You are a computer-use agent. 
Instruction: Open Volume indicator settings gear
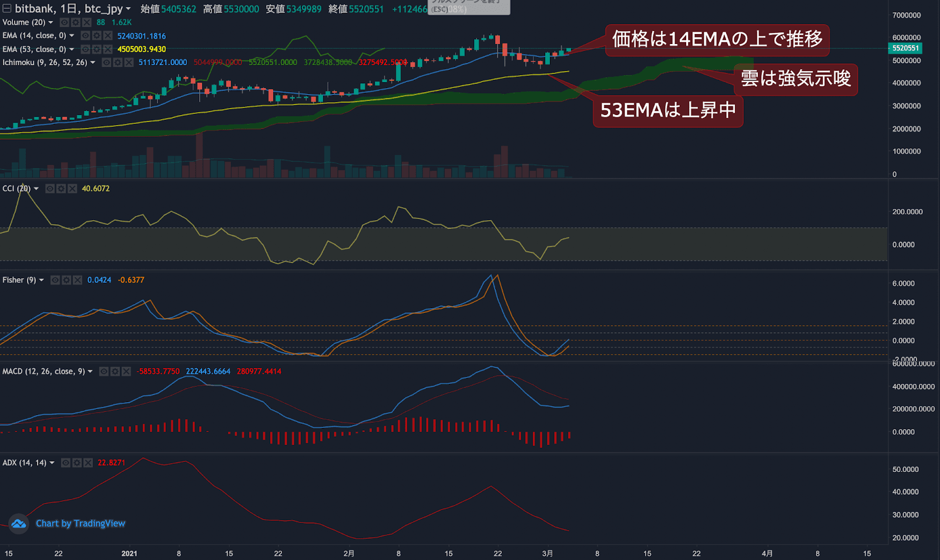(x=75, y=22)
